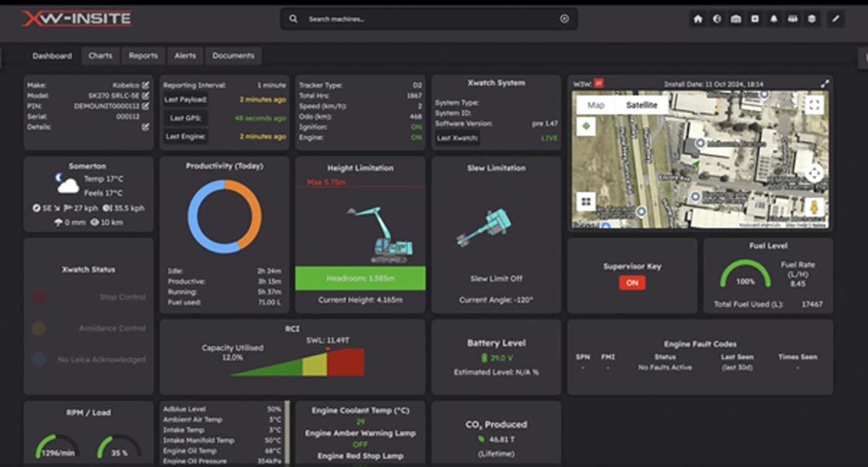
Task: Open the Charts tab
Action: coord(101,56)
